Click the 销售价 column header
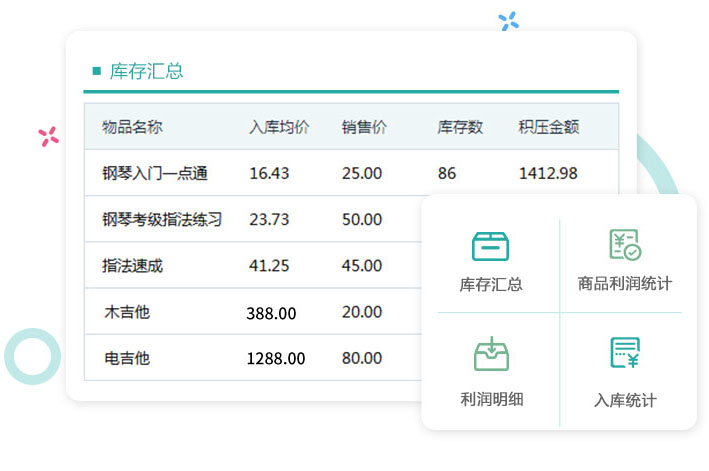The width and height of the screenshot is (709, 471). (364, 127)
